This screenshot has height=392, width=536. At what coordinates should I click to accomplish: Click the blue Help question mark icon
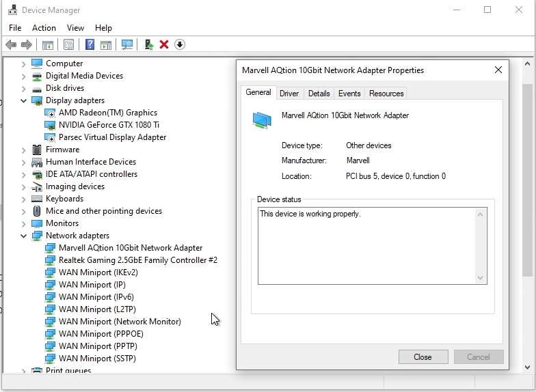click(x=90, y=45)
